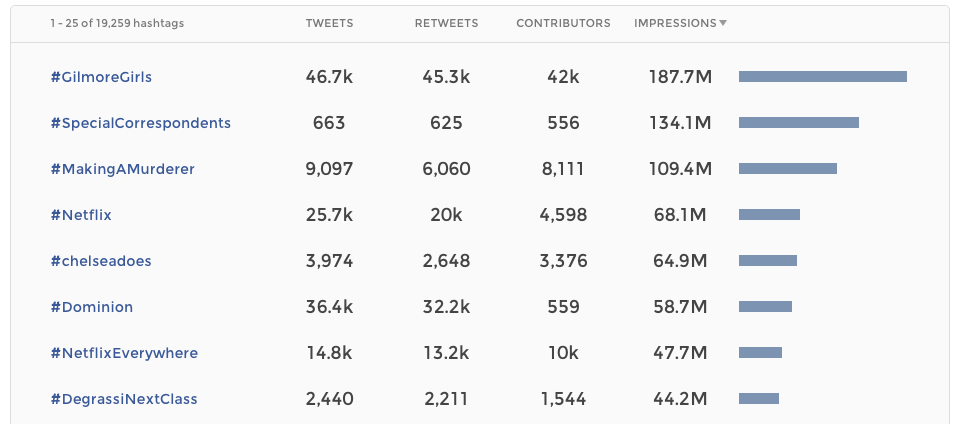Click the #GilmoreGirls impressions bar
957x424 pixels.
822,77
